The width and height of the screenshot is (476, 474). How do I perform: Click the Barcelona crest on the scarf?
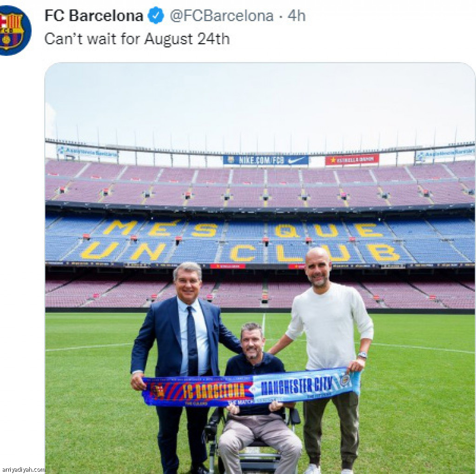tap(158, 391)
